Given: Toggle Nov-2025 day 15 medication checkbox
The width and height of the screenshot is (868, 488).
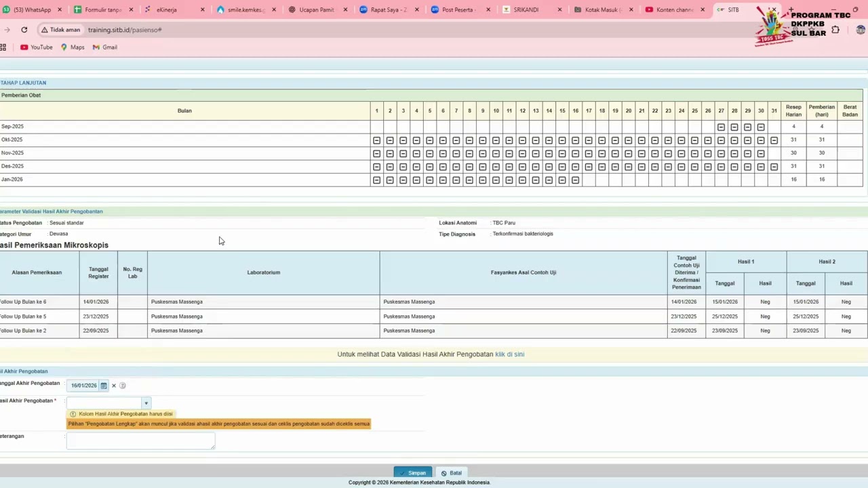Looking at the screenshot, I should [562, 154].
